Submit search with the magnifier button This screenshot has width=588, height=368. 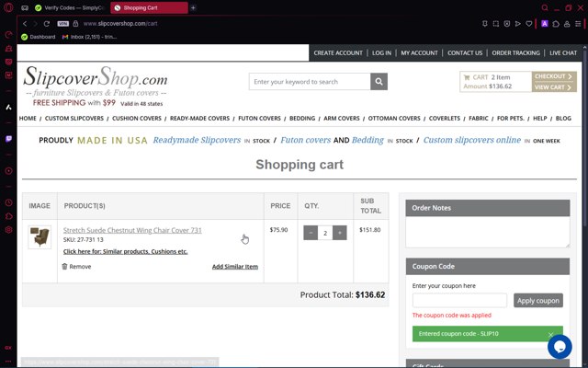coord(379,82)
